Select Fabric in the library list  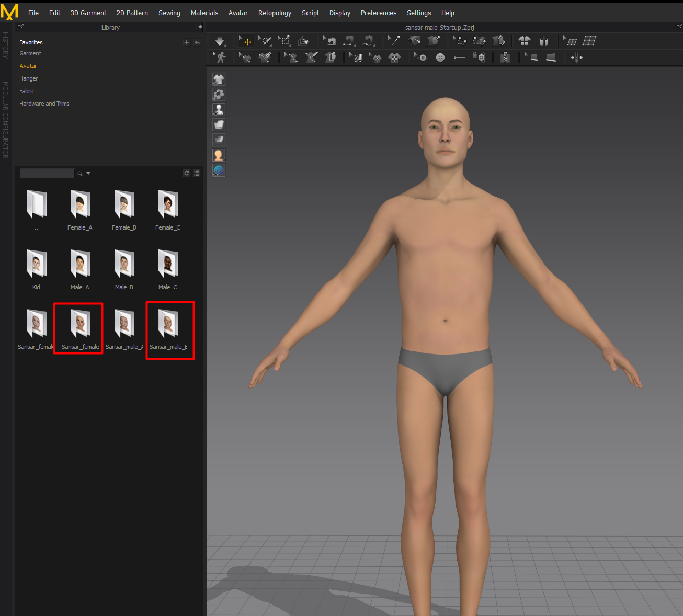27,91
